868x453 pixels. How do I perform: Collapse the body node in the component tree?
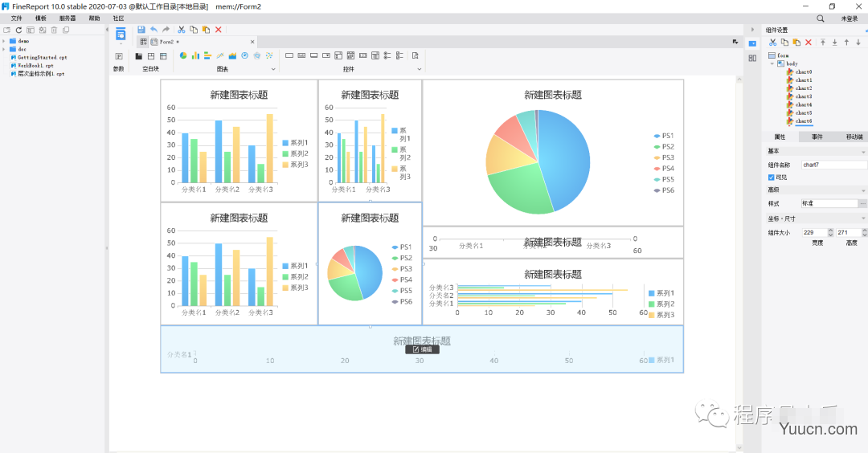[x=772, y=63]
